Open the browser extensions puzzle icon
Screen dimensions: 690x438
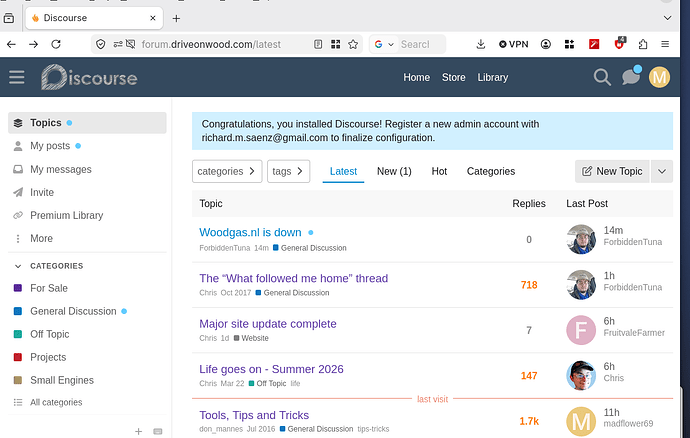pos(643,44)
